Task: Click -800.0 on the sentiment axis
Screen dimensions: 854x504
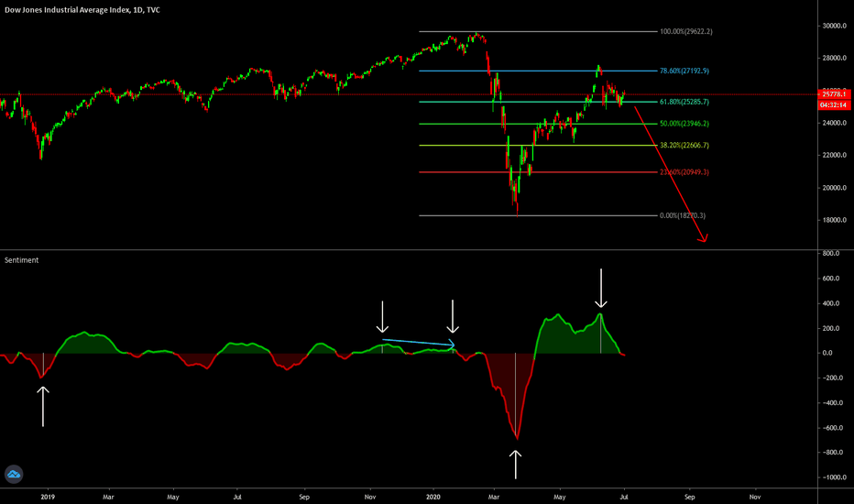Action: click(x=832, y=453)
